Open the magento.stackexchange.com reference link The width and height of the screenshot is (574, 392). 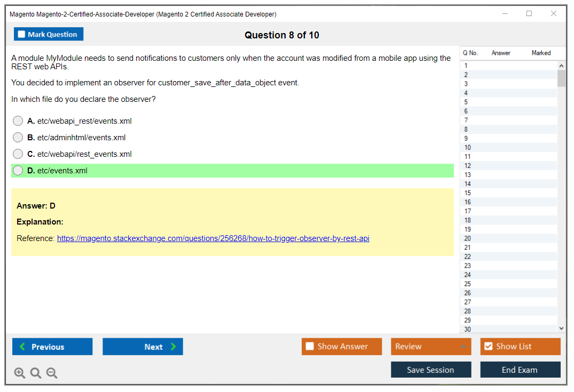(213, 238)
